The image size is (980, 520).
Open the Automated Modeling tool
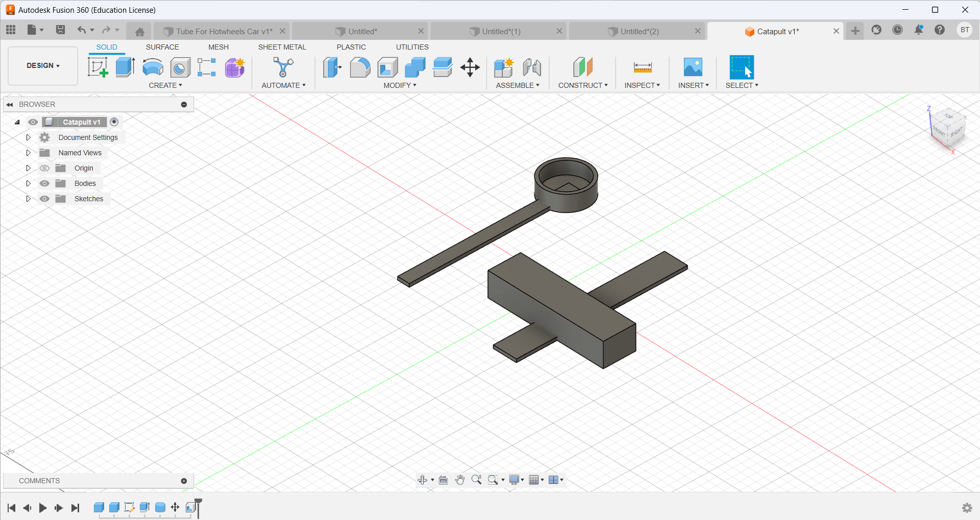pyautogui.click(x=283, y=67)
